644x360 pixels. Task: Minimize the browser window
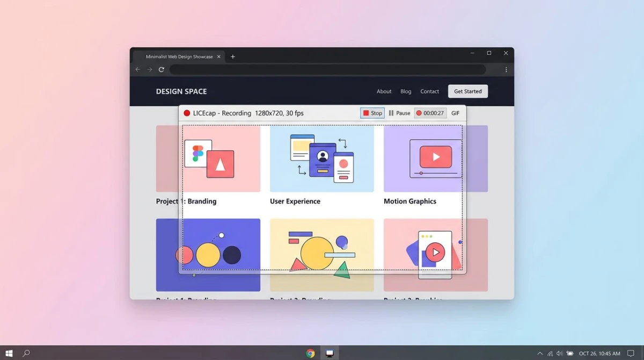[x=472, y=53]
